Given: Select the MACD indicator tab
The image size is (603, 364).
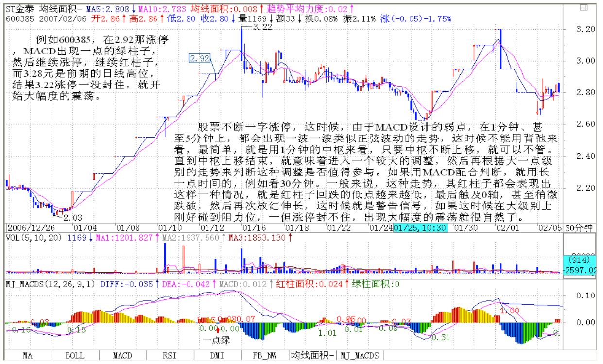Looking at the screenshot, I should (122, 356).
